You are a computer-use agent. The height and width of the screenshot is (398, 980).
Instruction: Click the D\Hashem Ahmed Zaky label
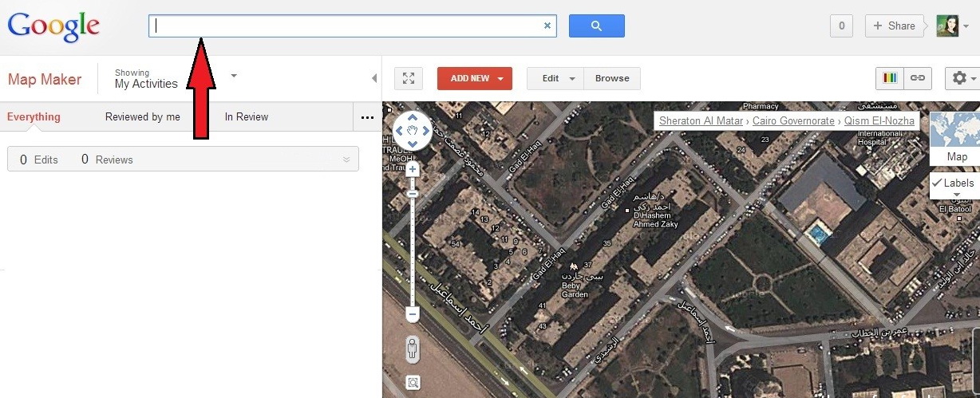[x=655, y=211]
